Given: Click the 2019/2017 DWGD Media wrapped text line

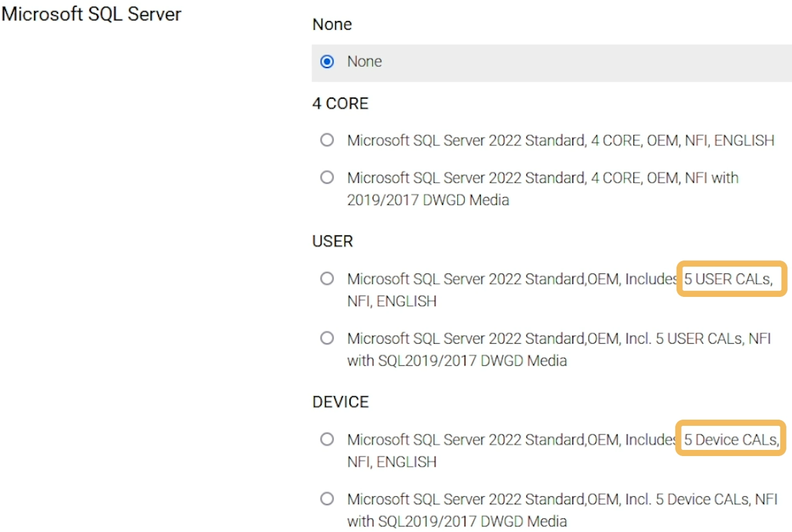Looking at the screenshot, I should tap(428, 199).
